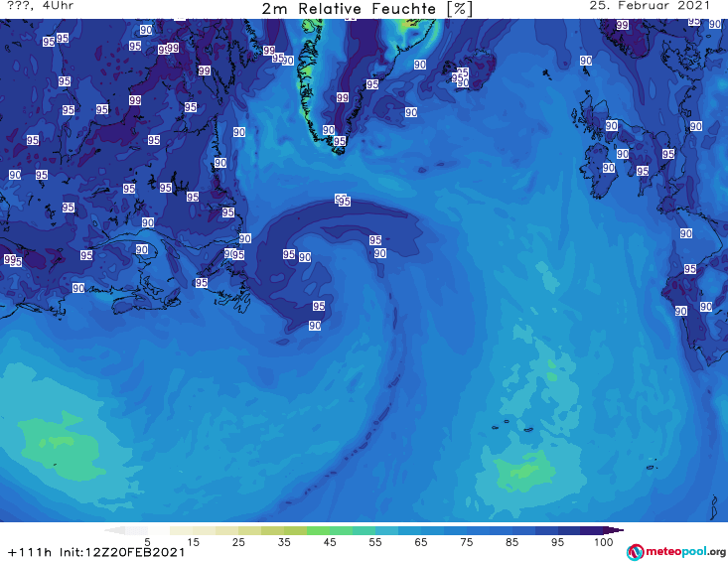Open the meteopool.org link text
This screenshot has height=562, width=728.
pos(685,551)
